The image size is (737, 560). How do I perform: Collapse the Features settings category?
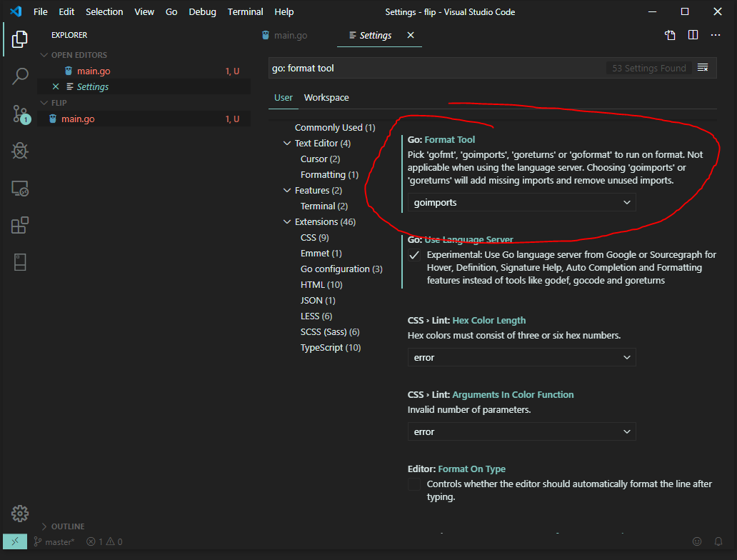[x=286, y=191]
